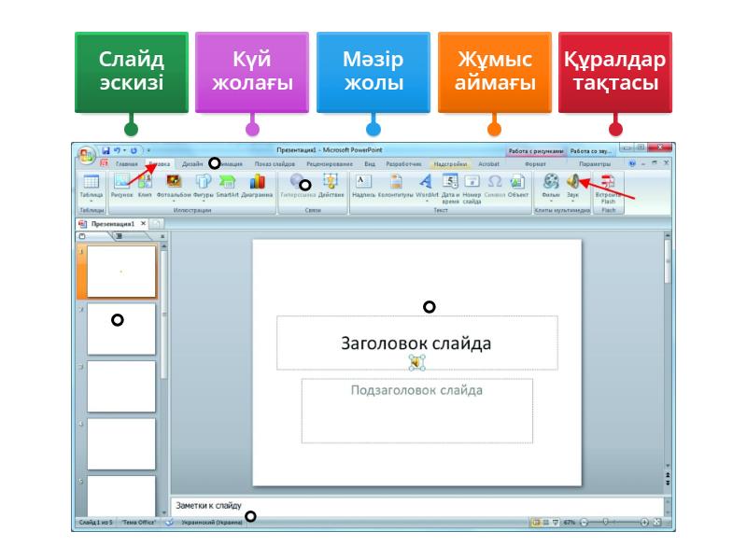Select the blue 'Мәзір жолы' label
This screenshot has width=747, height=560.
[373, 72]
